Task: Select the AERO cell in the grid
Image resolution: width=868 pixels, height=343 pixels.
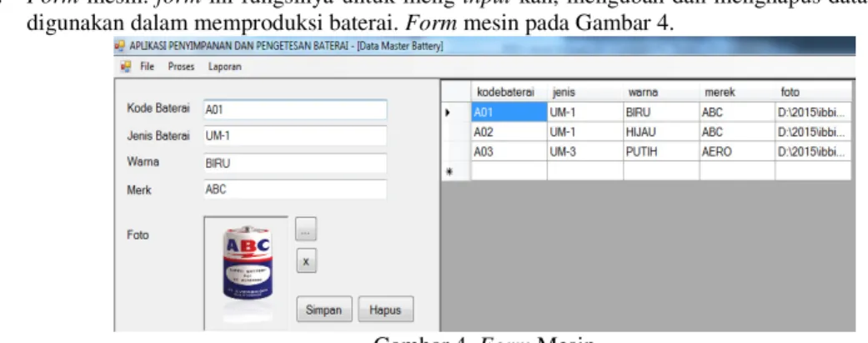Action: [737, 151]
